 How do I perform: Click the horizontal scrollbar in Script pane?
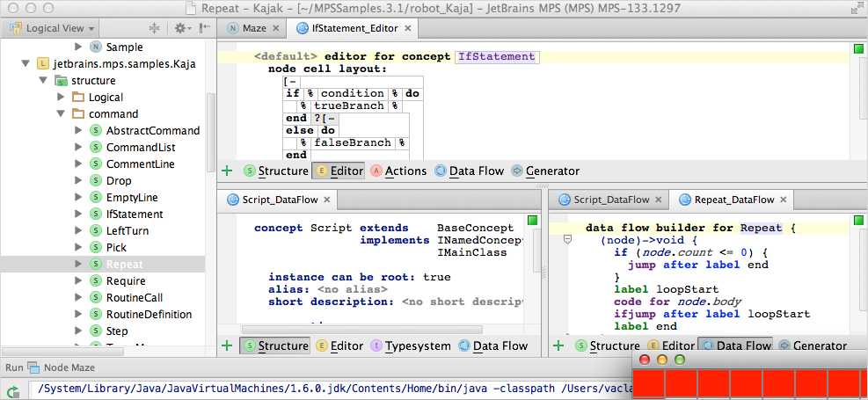click(361, 330)
